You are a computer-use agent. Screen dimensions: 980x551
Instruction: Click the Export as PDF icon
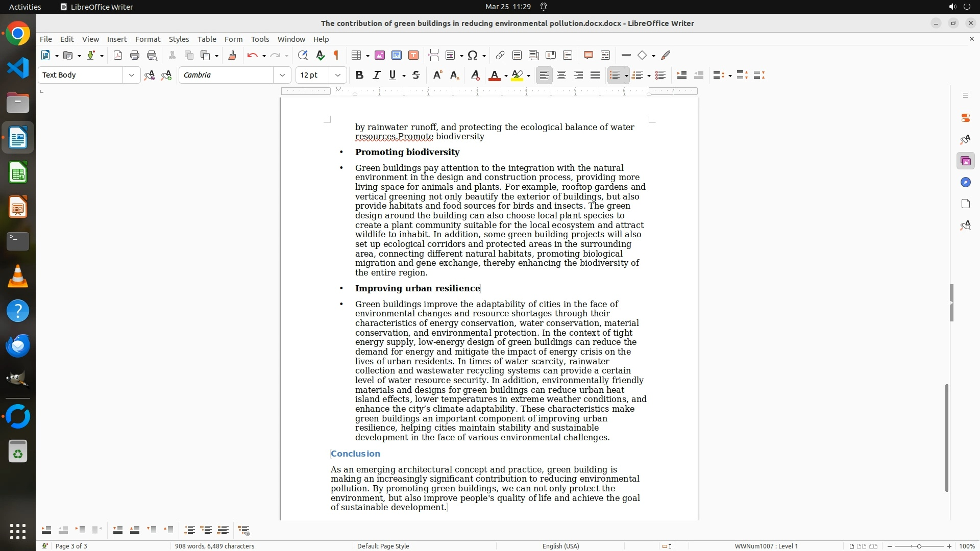118,55
